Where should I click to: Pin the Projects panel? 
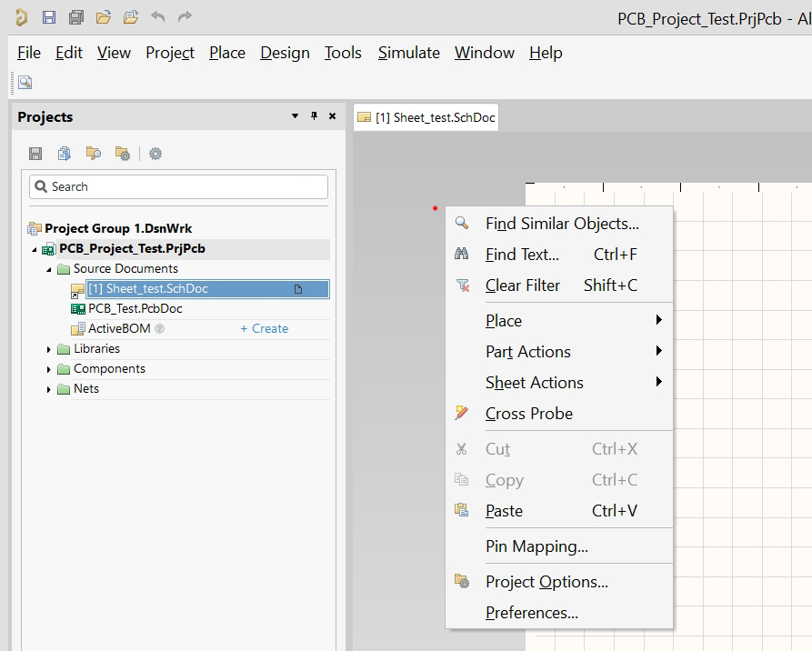tap(314, 116)
